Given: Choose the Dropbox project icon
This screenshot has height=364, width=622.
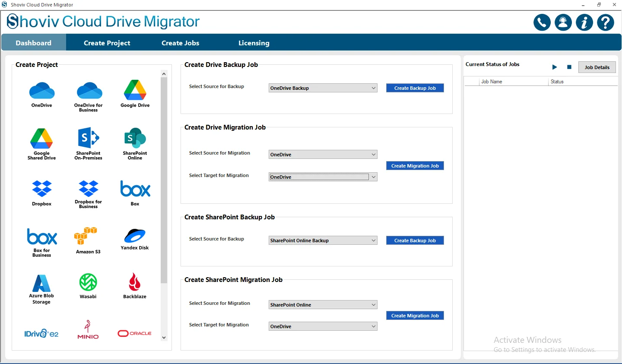Looking at the screenshot, I should [x=42, y=189].
